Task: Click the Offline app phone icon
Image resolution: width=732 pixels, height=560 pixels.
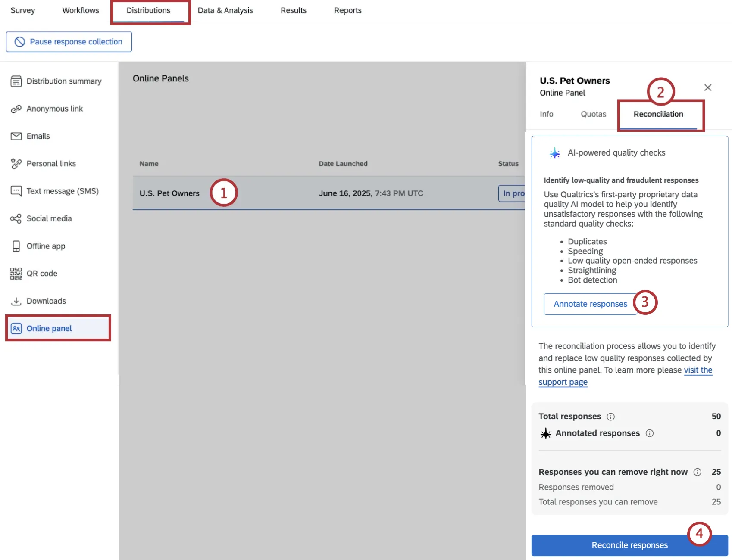Action: [x=16, y=246]
